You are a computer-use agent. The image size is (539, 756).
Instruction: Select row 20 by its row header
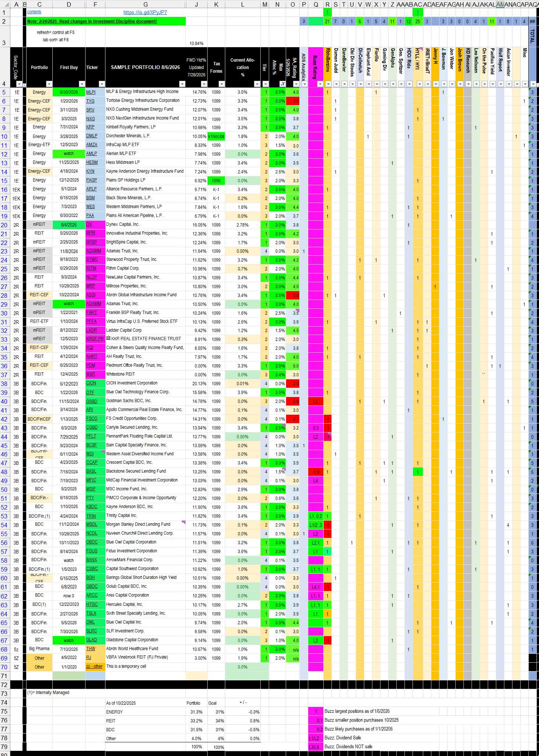click(x=4, y=225)
